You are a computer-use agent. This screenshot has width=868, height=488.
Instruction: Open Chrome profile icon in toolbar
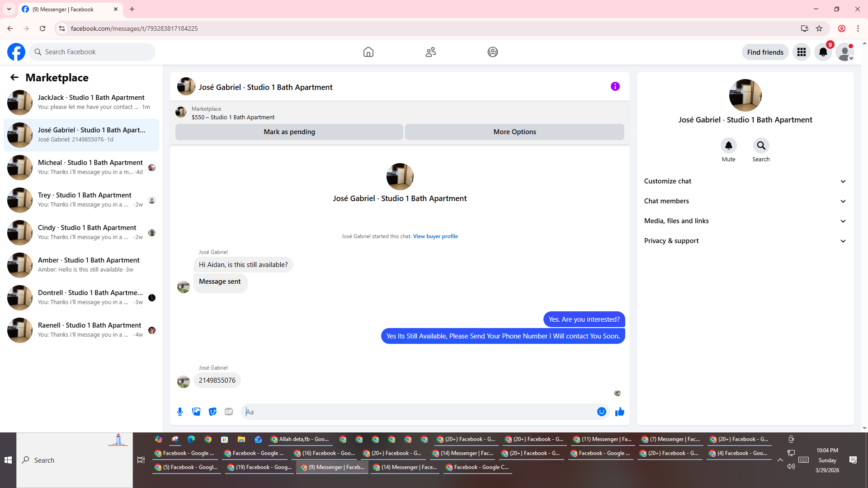[842, 28]
